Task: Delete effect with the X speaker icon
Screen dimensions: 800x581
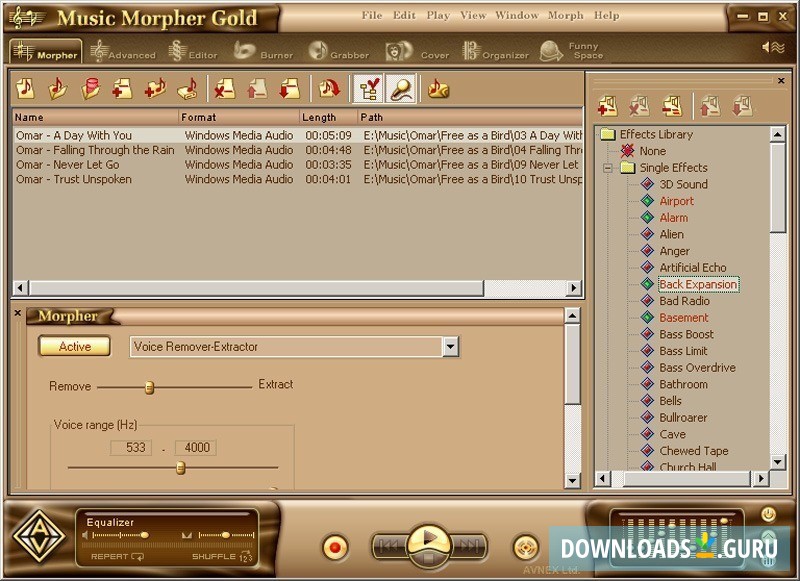Action: click(x=639, y=106)
